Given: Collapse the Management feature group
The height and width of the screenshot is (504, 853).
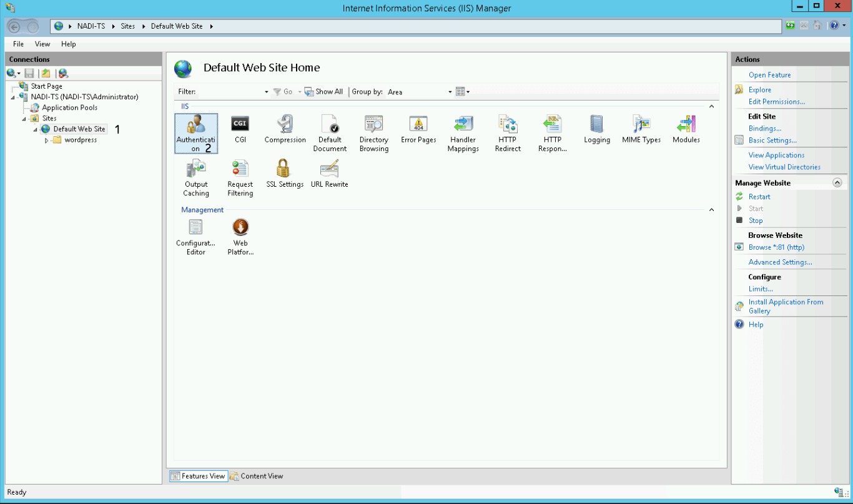Looking at the screenshot, I should [711, 210].
